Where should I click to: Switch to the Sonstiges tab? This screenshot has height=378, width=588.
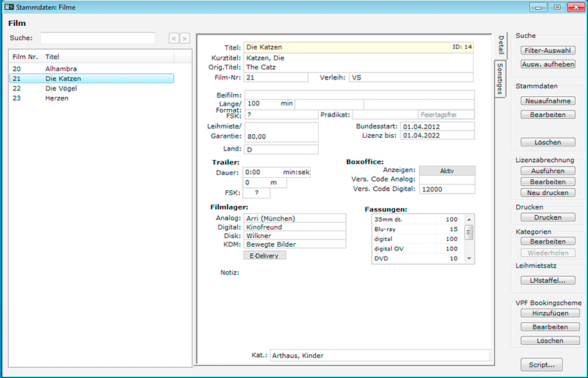(x=500, y=79)
